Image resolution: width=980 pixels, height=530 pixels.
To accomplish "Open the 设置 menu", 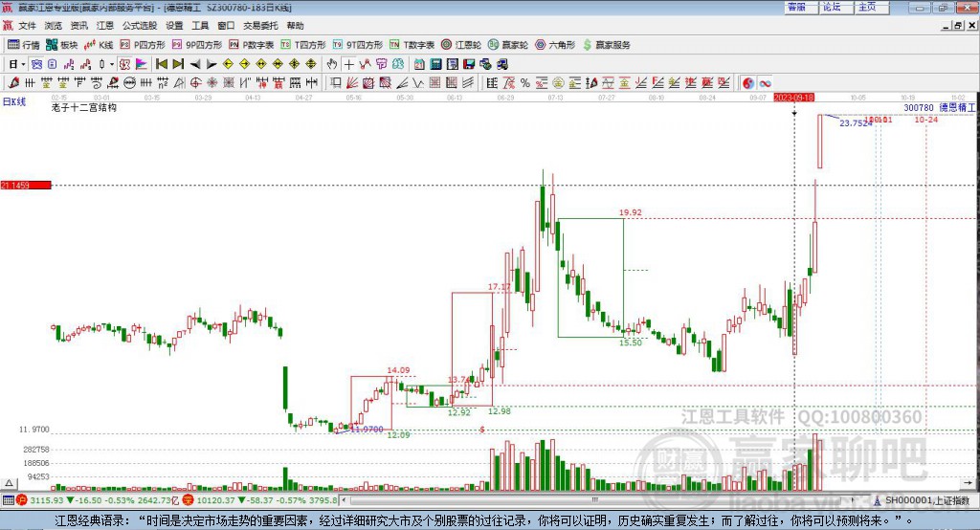I will [x=174, y=26].
